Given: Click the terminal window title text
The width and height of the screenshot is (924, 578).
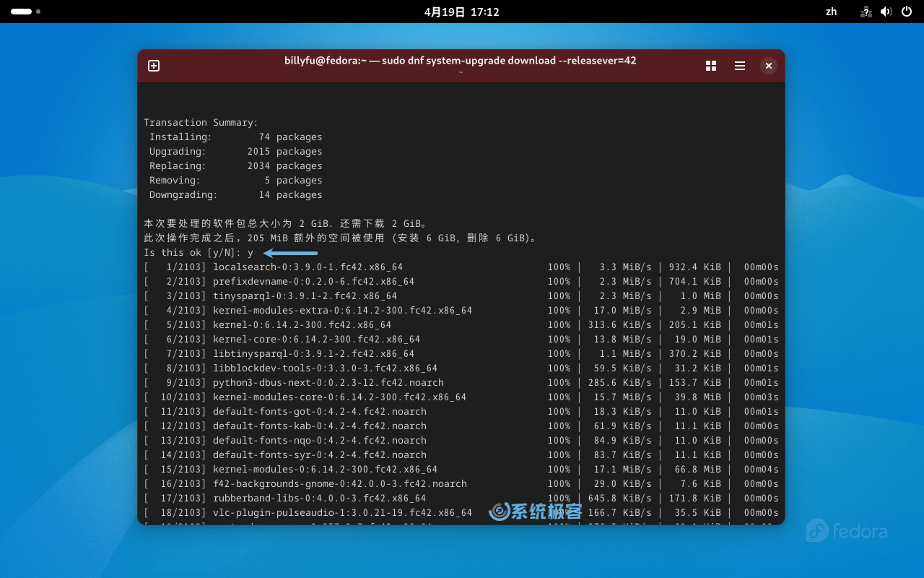Looking at the screenshot, I should 461,61.
